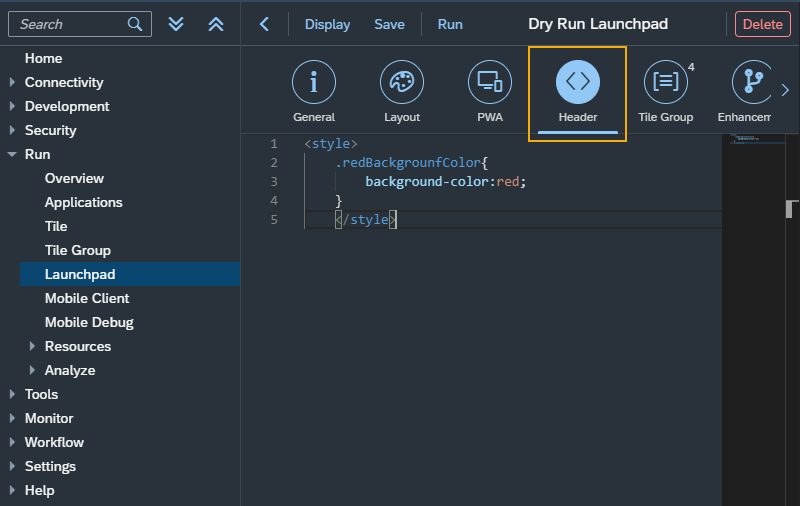Viewport: 800px width, 506px height.
Task: Select Launchpad in navigation
Action: tap(130, 274)
